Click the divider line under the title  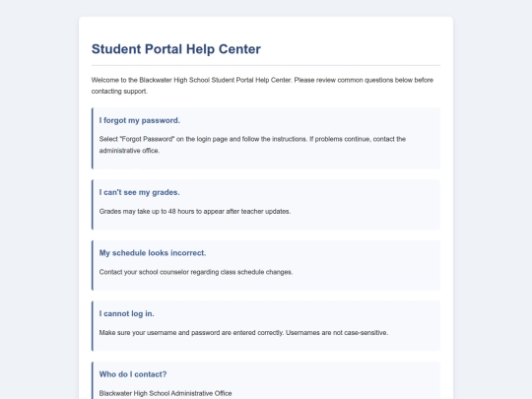pos(266,65)
